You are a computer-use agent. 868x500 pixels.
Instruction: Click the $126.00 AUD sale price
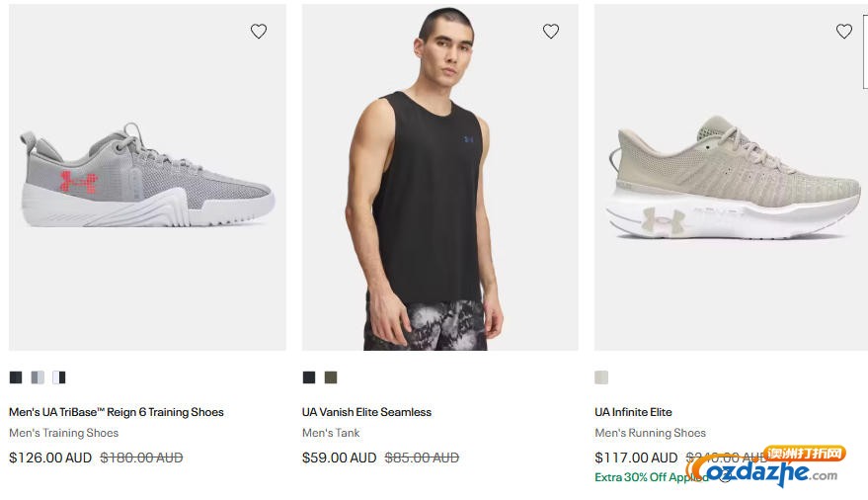[x=50, y=458]
